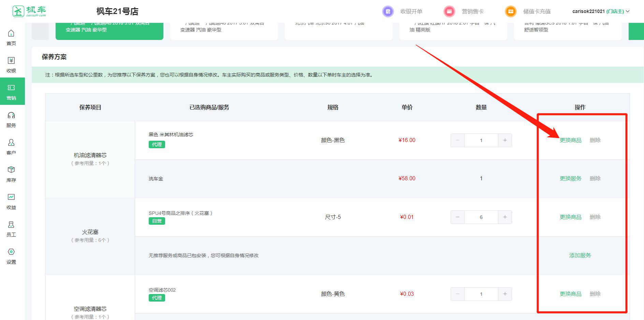Click quantity field showing 6 for 火花塞
The height and width of the screenshot is (320, 644).
click(x=481, y=217)
